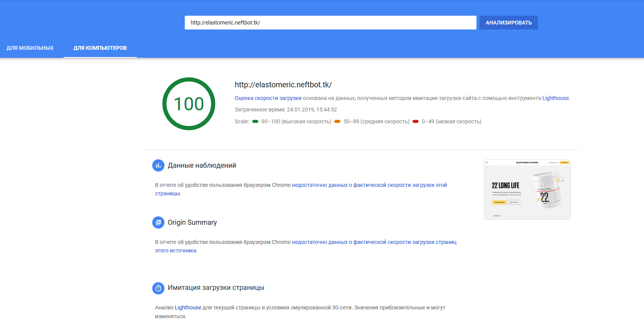Screen dimensions: 644x327
Task: Click the green 100 score gauge
Action: 189,104
